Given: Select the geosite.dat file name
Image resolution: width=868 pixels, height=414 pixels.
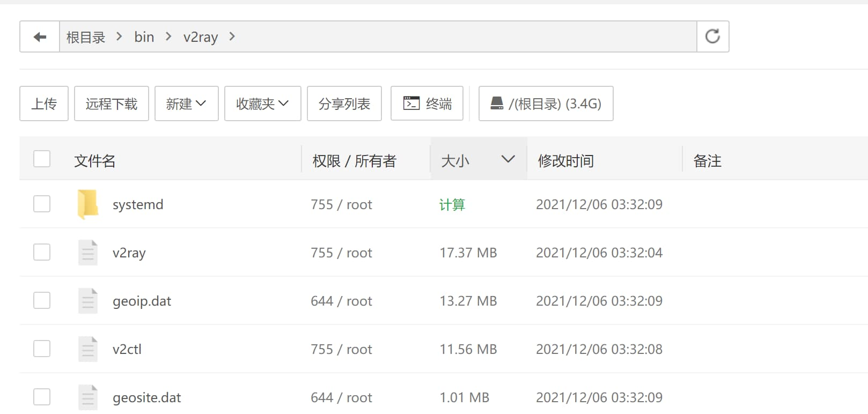Looking at the screenshot, I should [x=147, y=398].
